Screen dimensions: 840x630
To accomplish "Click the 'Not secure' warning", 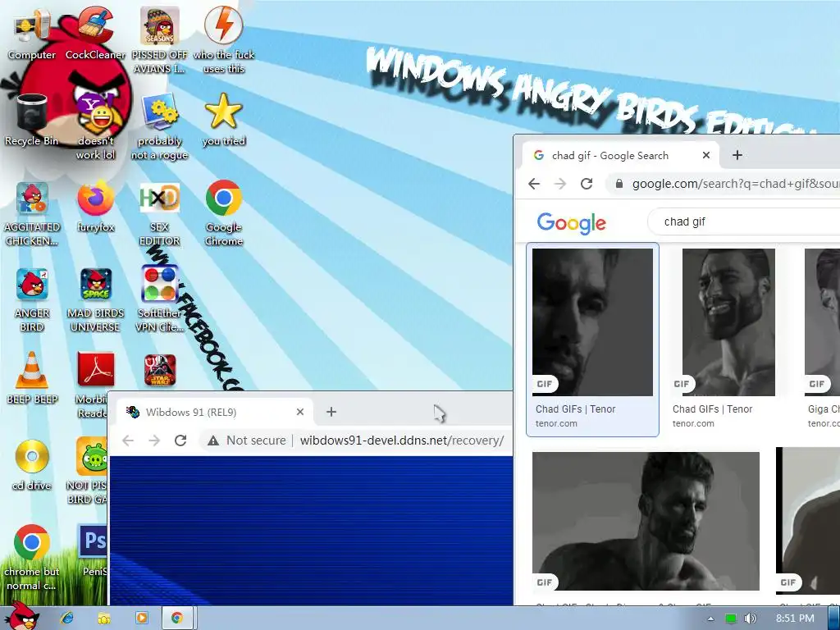I will [x=247, y=441].
